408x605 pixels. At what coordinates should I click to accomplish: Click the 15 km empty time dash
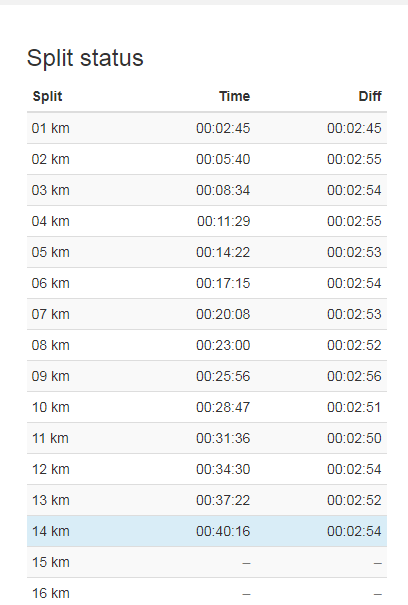tap(246, 563)
